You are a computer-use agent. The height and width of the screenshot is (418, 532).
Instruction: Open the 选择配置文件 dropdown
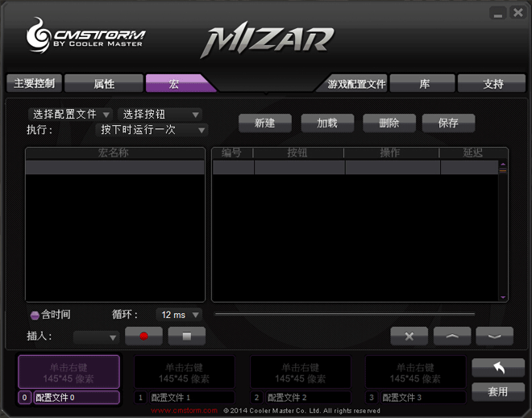70,115
